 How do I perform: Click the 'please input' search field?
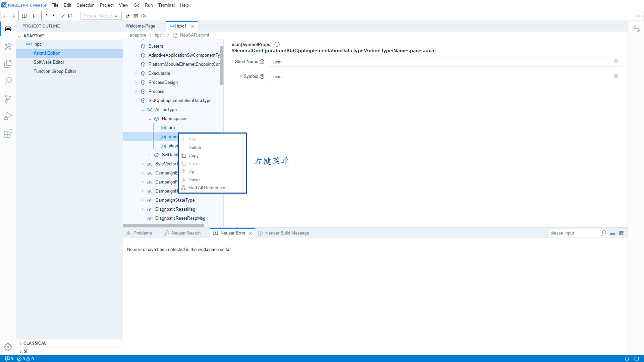tap(574, 233)
